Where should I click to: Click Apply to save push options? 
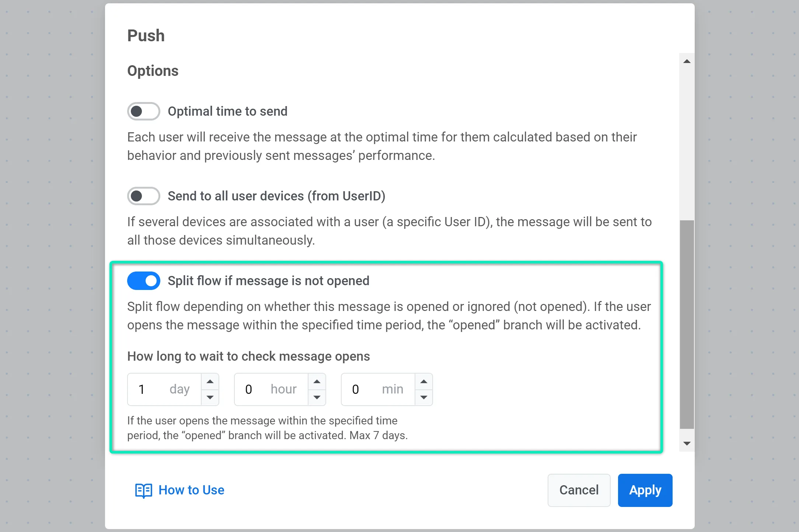coord(645,490)
